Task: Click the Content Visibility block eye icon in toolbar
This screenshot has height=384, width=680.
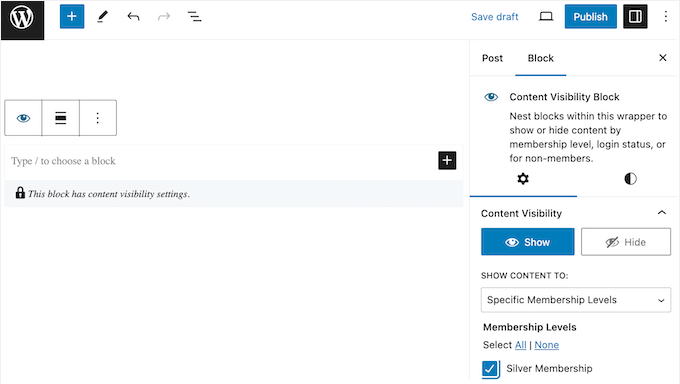Action: pyautogui.click(x=23, y=118)
